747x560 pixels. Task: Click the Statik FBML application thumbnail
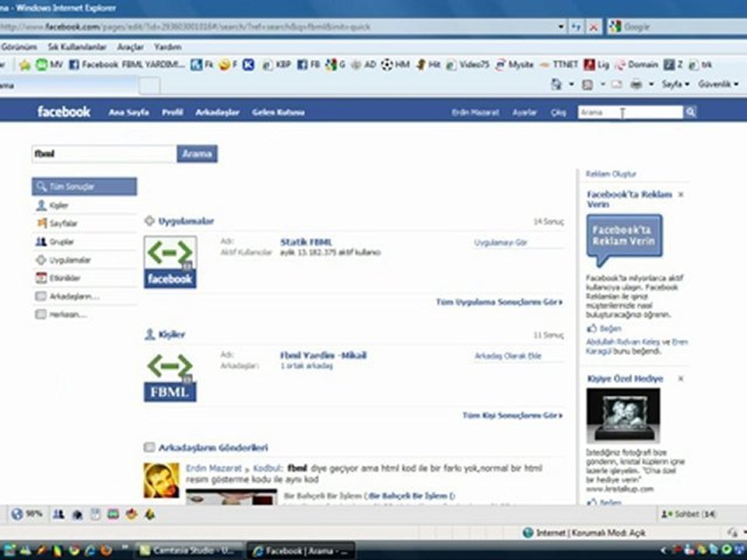coord(170,262)
